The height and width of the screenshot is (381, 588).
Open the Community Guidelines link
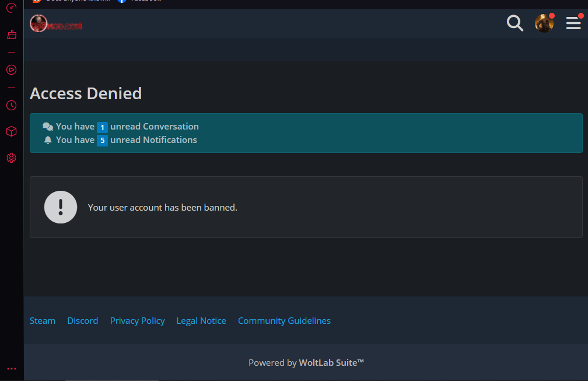tap(284, 321)
